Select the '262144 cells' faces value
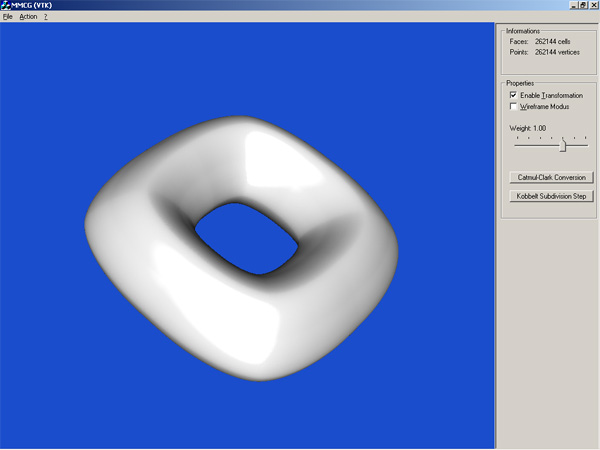 (x=553, y=41)
